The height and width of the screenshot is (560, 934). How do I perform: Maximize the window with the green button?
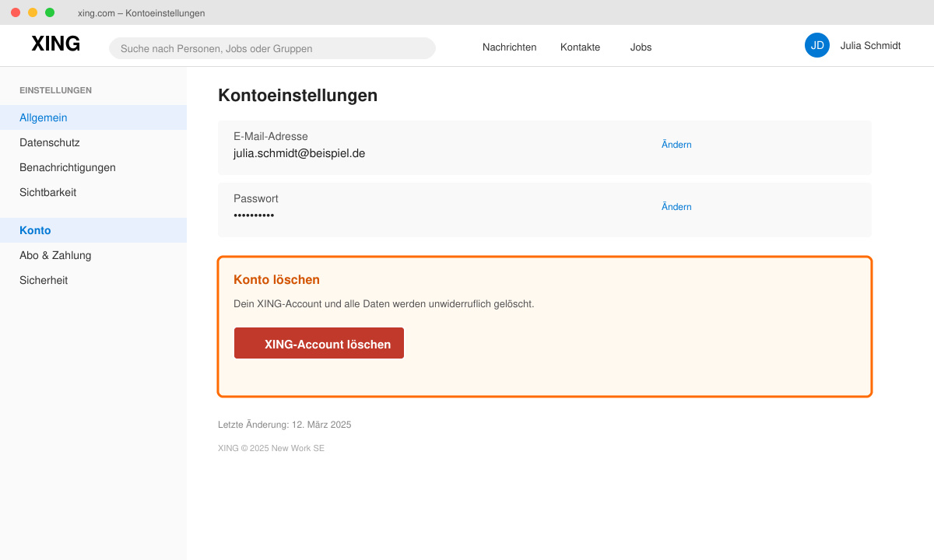tap(50, 12)
